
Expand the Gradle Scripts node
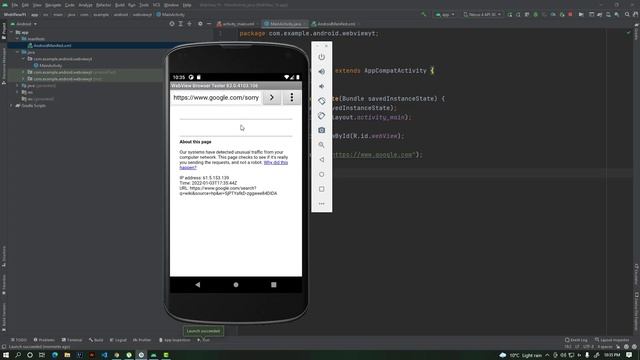[x=11, y=106]
